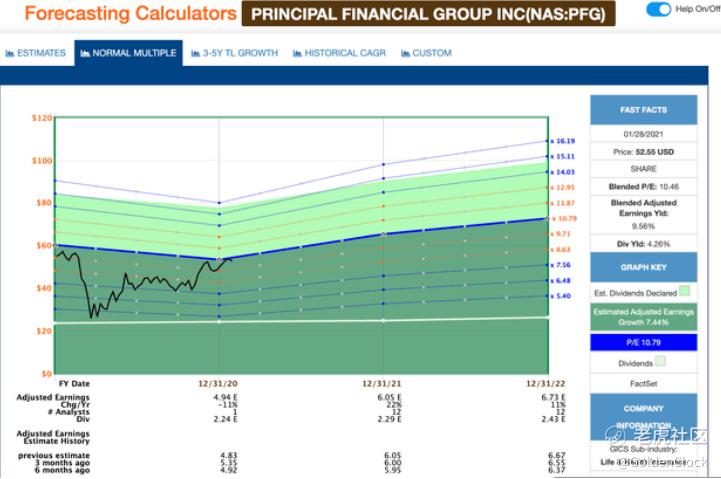Screen dimensions: 721x479
Task: Click the FAST FACTS header
Action: [643, 110]
